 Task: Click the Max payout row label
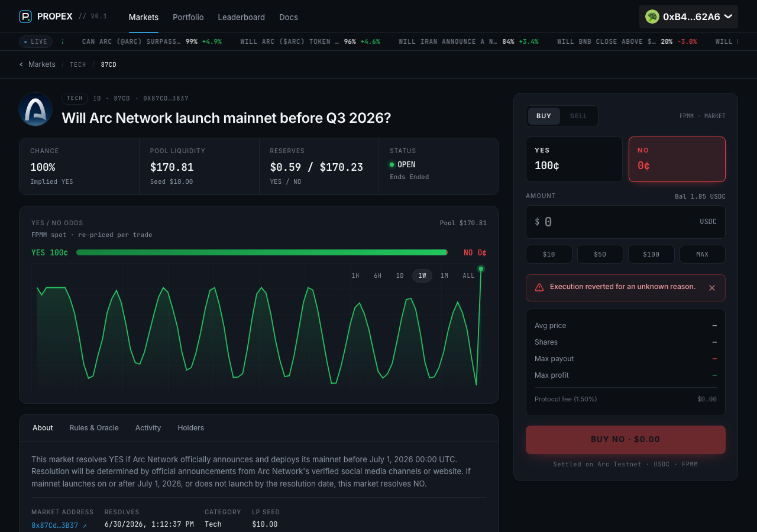(554, 359)
